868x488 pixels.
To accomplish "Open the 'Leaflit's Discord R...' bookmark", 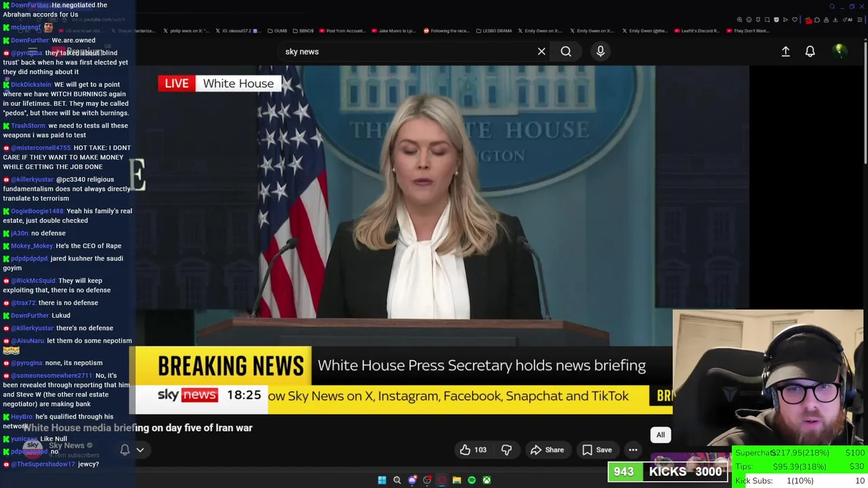I will [x=697, y=30].
